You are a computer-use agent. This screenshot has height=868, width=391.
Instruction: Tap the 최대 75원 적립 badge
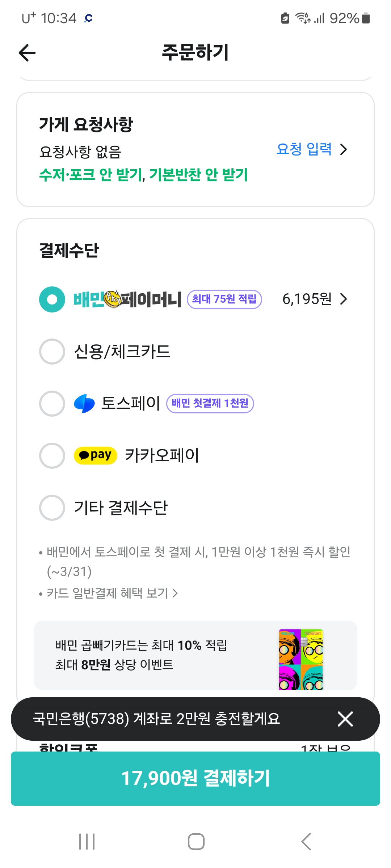click(x=224, y=299)
